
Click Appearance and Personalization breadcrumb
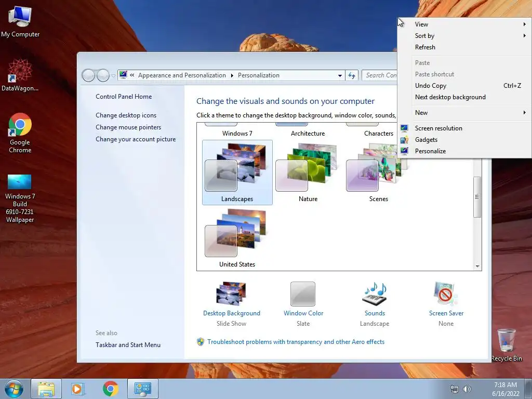pos(182,75)
